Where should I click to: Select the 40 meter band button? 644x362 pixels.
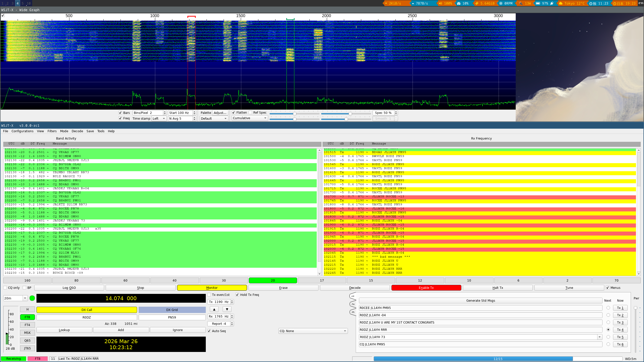(x=175, y=280)
